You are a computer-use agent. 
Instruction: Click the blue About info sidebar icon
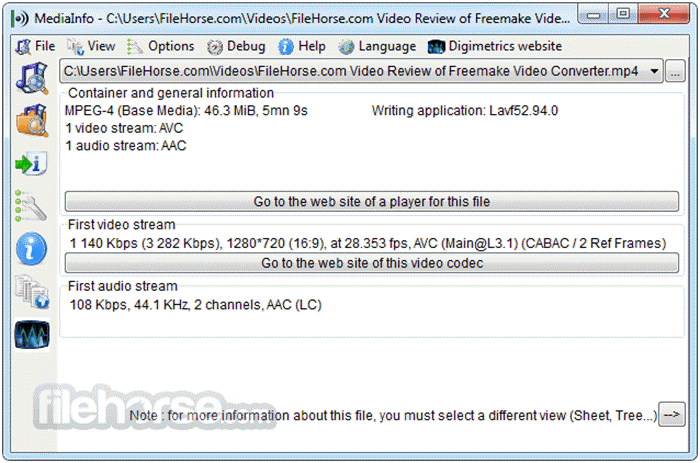pos(31,249)
